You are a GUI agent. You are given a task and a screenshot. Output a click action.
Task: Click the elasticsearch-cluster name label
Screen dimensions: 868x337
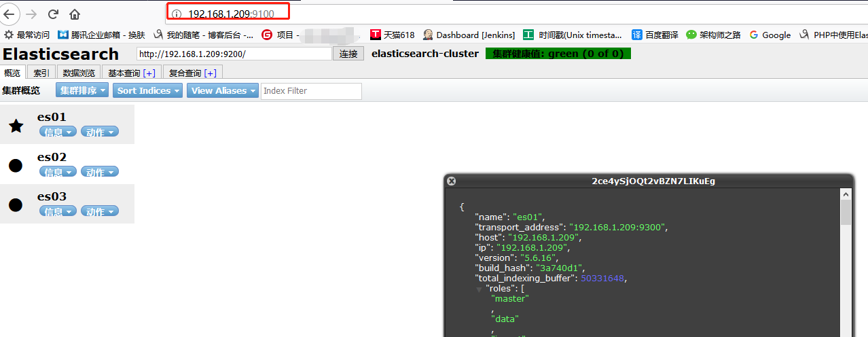click(x=425, y=53)
